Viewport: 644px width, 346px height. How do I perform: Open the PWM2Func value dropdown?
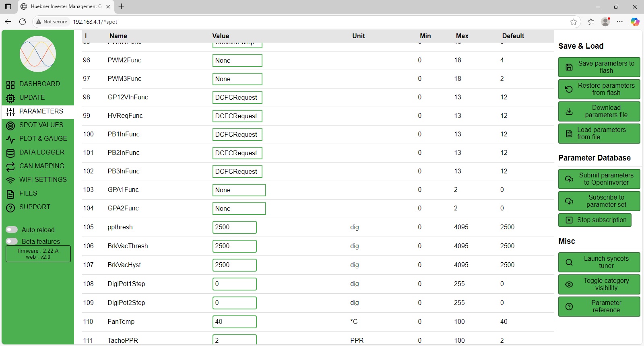(x=237, y=61)
